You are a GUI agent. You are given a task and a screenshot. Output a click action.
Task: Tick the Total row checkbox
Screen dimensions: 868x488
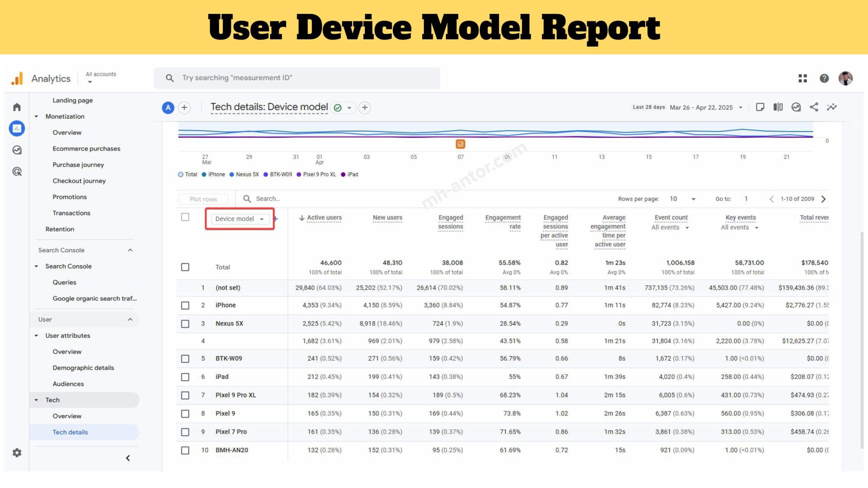[x=185, y=267]
